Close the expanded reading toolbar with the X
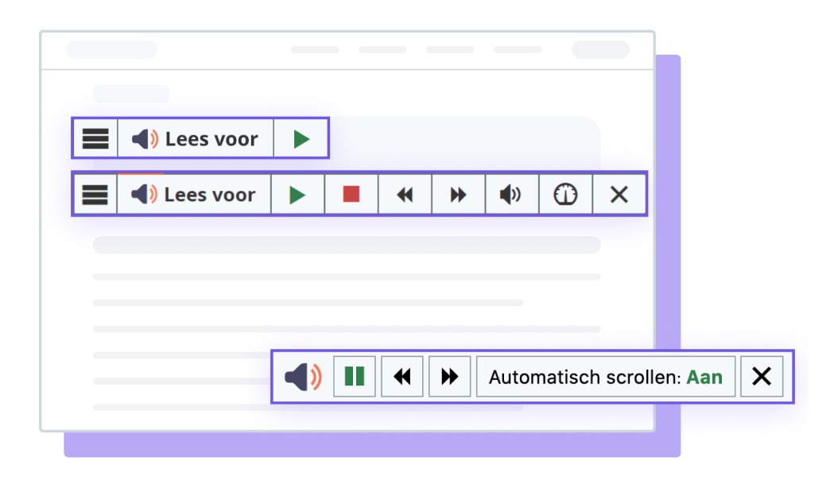Viewport: 830px width, 504px height. [619, 194]
